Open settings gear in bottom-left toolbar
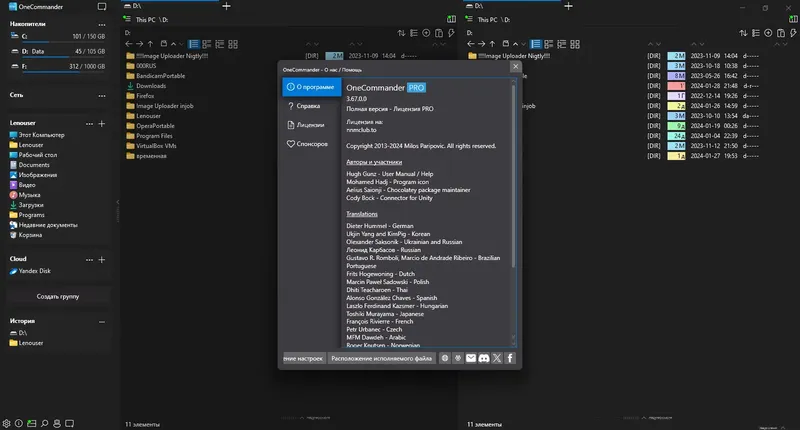Screen dimensions: 800x430 pos(6,423)
